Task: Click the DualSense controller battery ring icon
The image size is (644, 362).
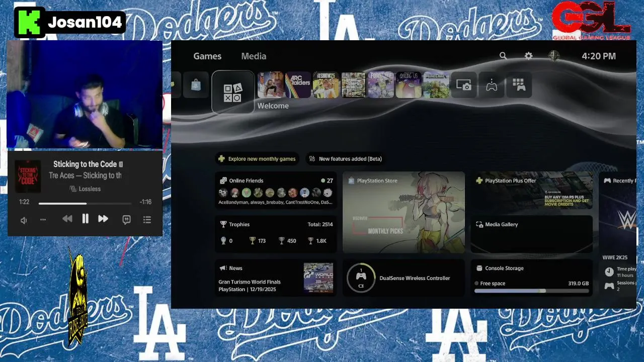Action: (x=361, y=278)
